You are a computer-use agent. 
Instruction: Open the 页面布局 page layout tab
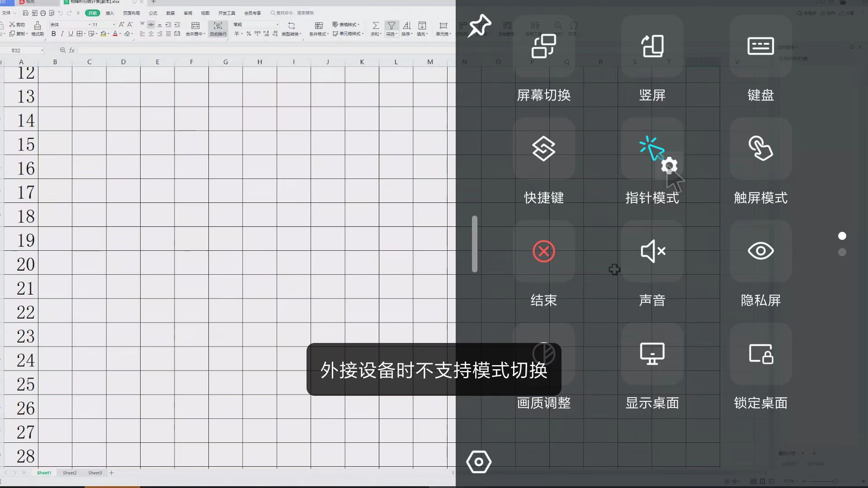point(132,13)
